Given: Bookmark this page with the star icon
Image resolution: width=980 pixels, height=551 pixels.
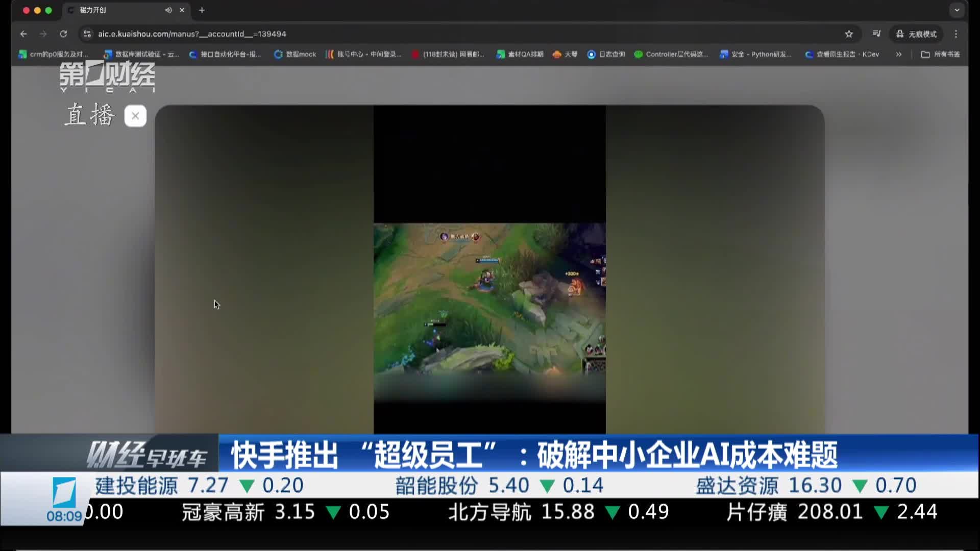Looking at the screenshot, I should coord(849,34).
